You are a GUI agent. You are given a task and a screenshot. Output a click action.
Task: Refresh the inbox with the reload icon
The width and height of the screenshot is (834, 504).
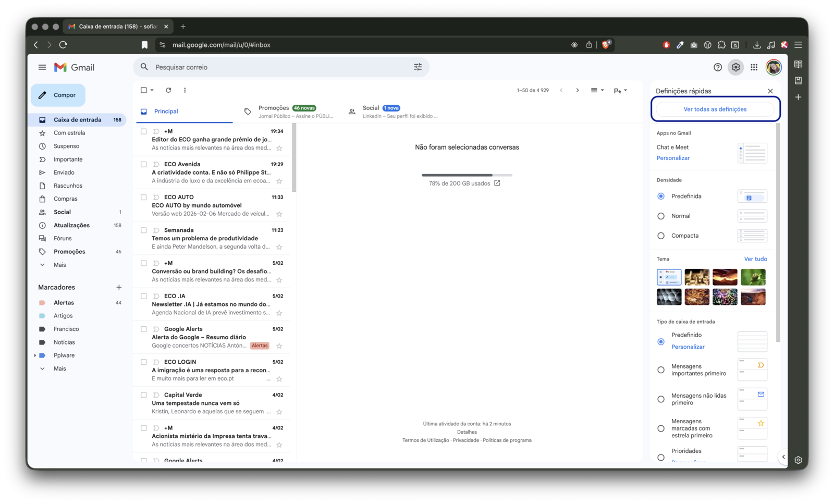168,90
